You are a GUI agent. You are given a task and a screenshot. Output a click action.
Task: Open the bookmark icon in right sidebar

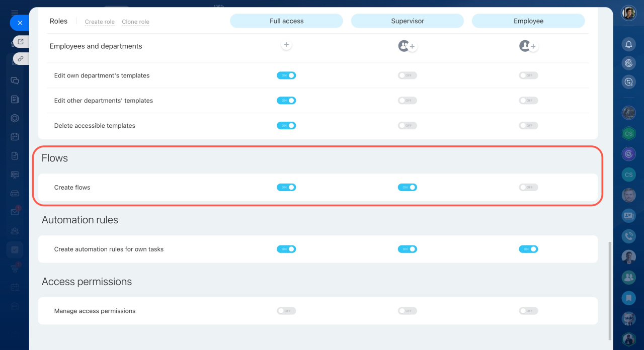click(x=628, y=298)
